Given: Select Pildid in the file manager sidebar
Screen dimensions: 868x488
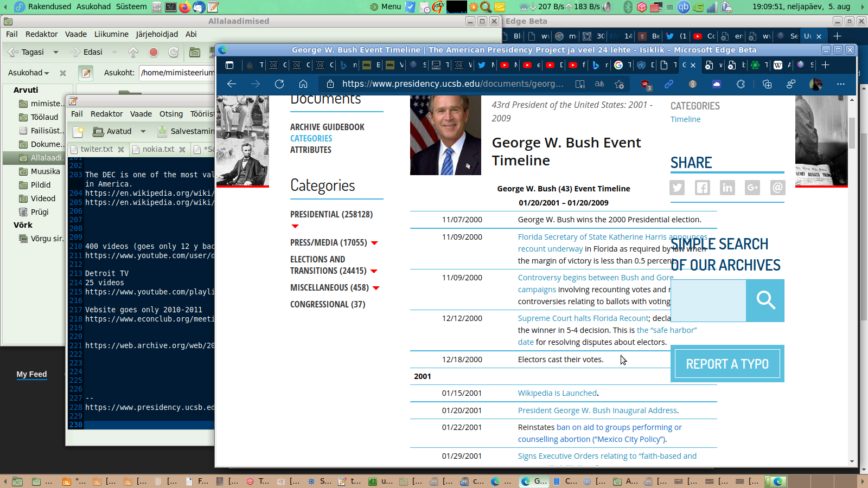Looking at the screenshot, I should click(x=41, y=185).
